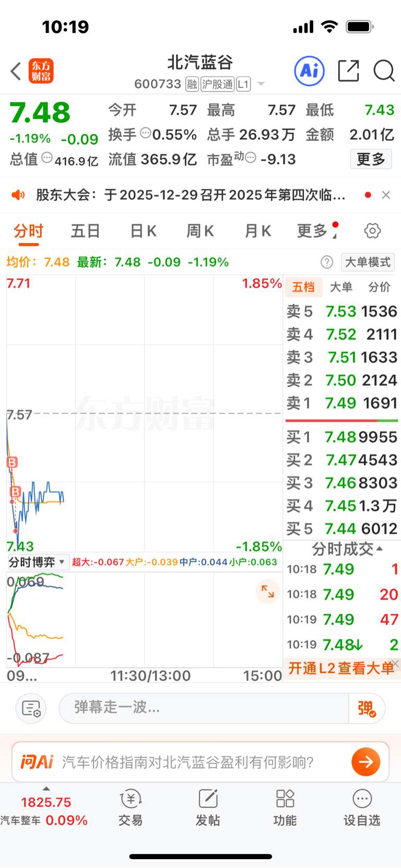Open chart settings gear icon

(x=372, y=231)
